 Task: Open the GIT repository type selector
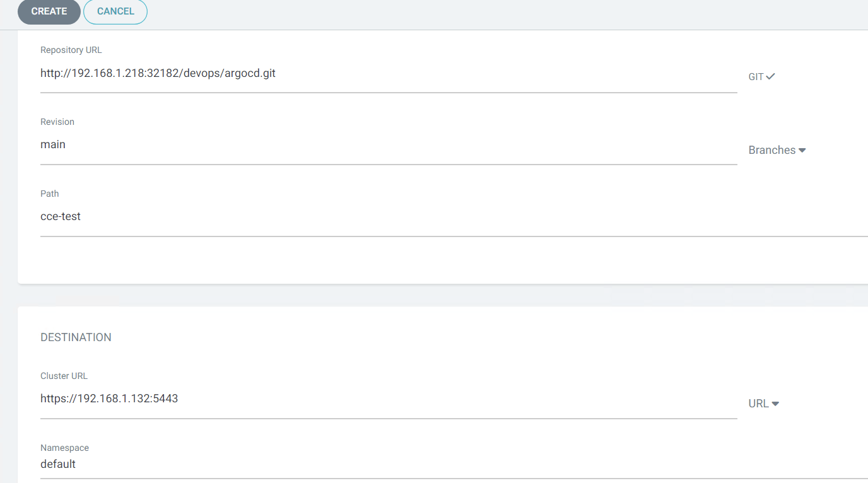pos(756,77)
